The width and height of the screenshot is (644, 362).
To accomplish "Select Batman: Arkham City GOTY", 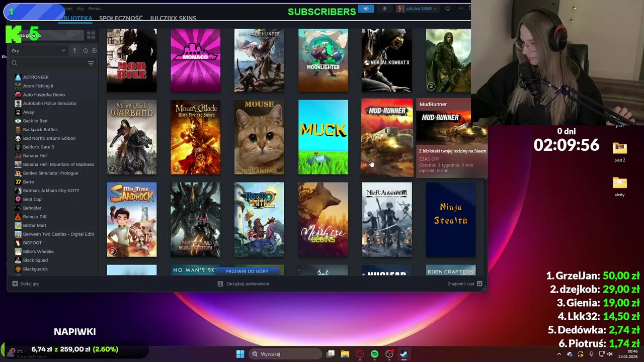I will (x=51, y=191).
